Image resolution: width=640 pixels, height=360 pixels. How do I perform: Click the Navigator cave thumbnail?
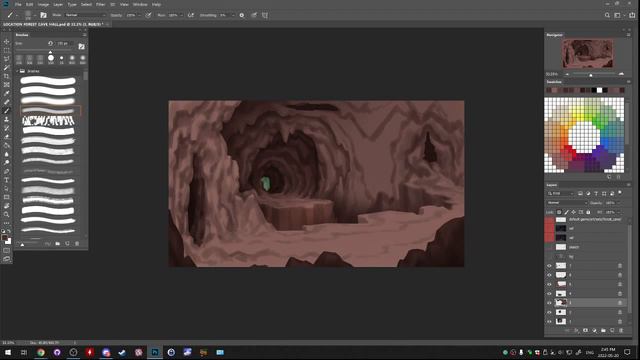(588, 54)
